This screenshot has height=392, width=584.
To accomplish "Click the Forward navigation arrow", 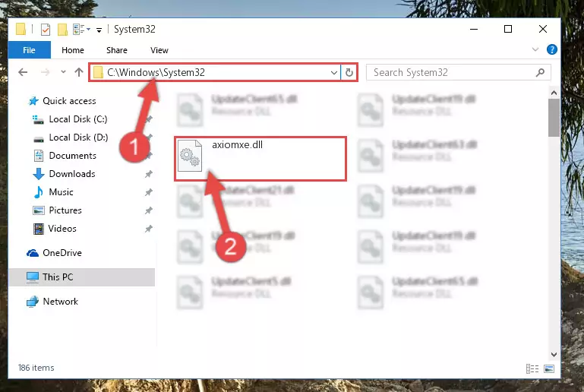I will coord(45,72).
